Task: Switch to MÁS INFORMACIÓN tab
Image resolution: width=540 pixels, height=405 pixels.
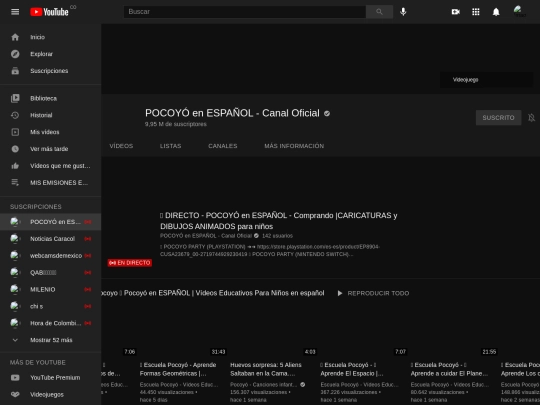Action: point(294,146)
